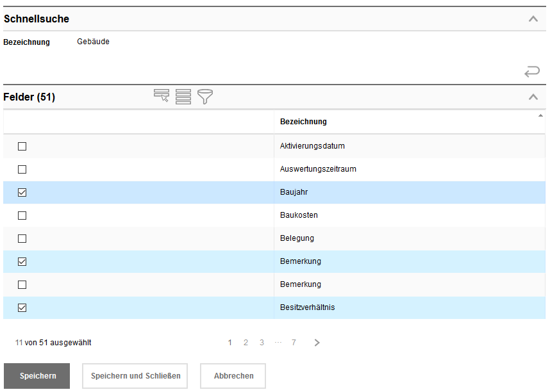This screenshot has height=392, width=550.
Task: Collapse the Schnellsuche section
Action: (x=533, y=19)
